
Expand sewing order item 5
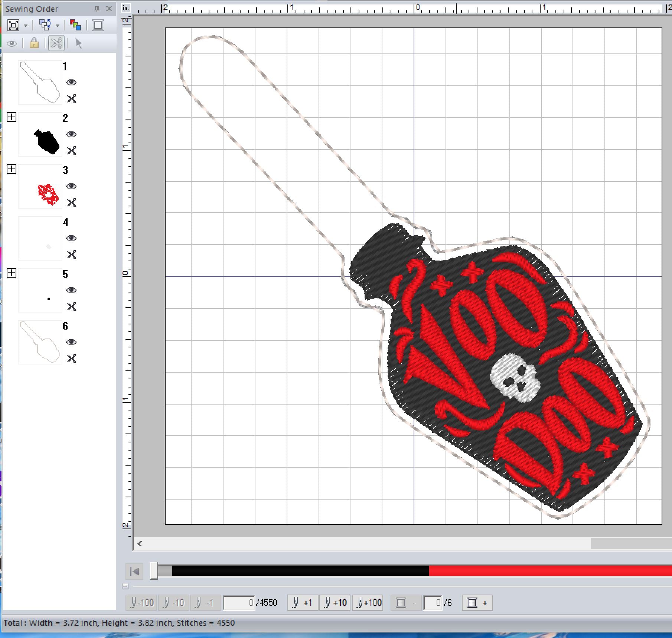click(12, 273)
